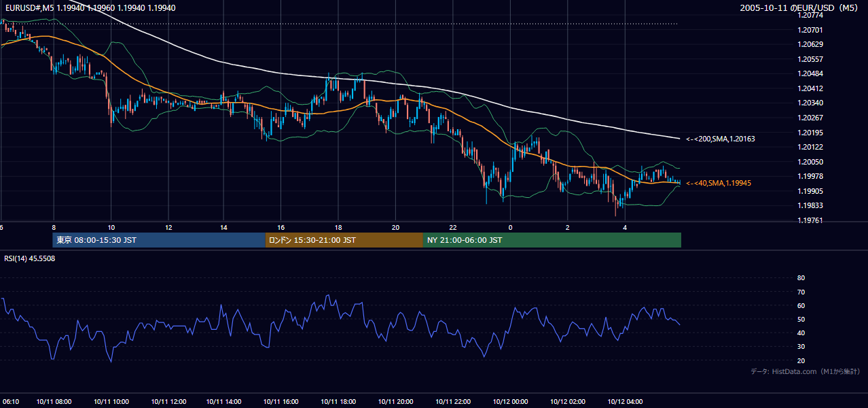Click hour label 14 under price chart
The width and height of the screenshot is (868, 408).
click(x=223, y=228)
